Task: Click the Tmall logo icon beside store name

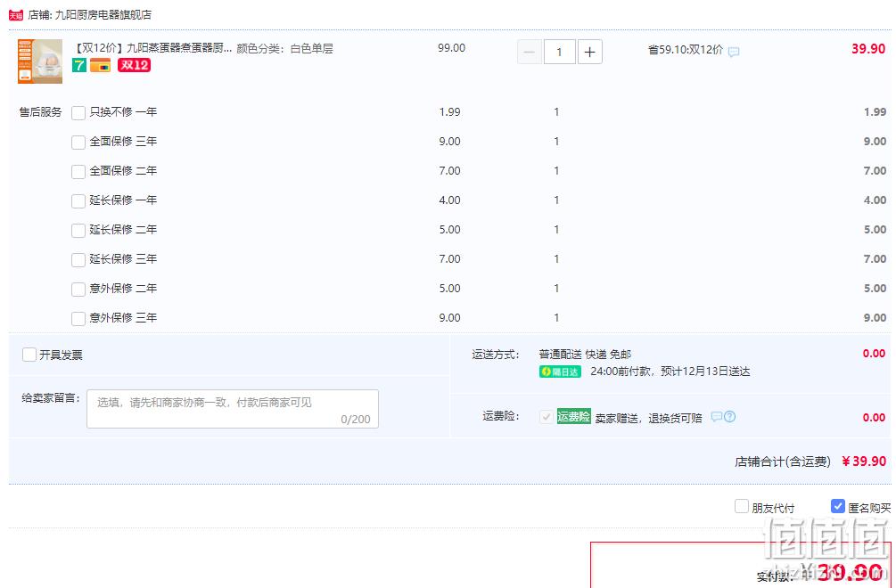Action: tap(16, 15)
